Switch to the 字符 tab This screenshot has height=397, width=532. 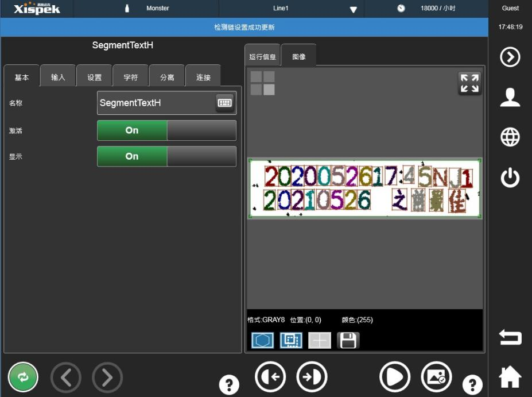[131, 77]
